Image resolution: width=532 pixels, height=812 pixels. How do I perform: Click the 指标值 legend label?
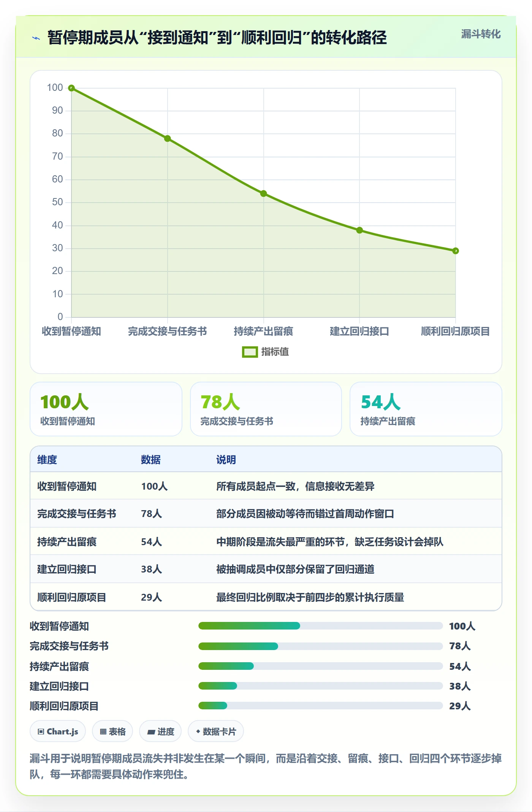click(275, 352)
